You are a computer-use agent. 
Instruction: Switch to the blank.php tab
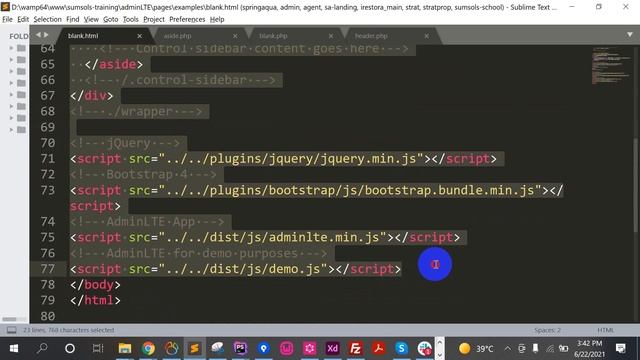click(273, 36)
